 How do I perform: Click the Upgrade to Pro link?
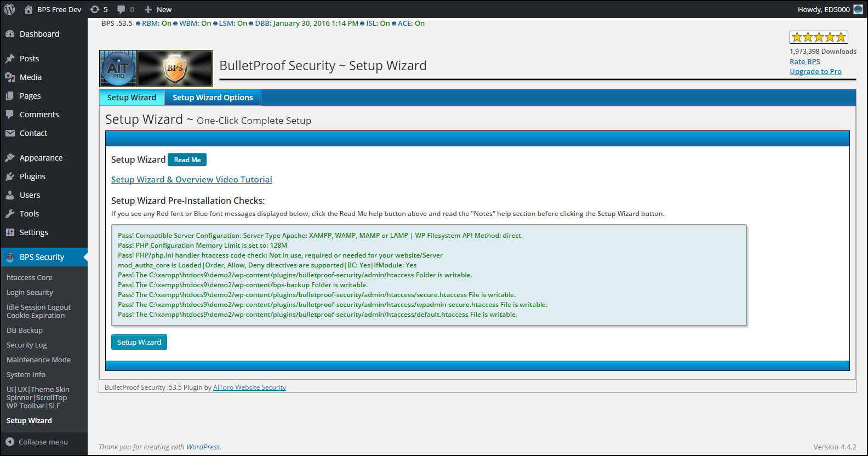coord(815,72)
